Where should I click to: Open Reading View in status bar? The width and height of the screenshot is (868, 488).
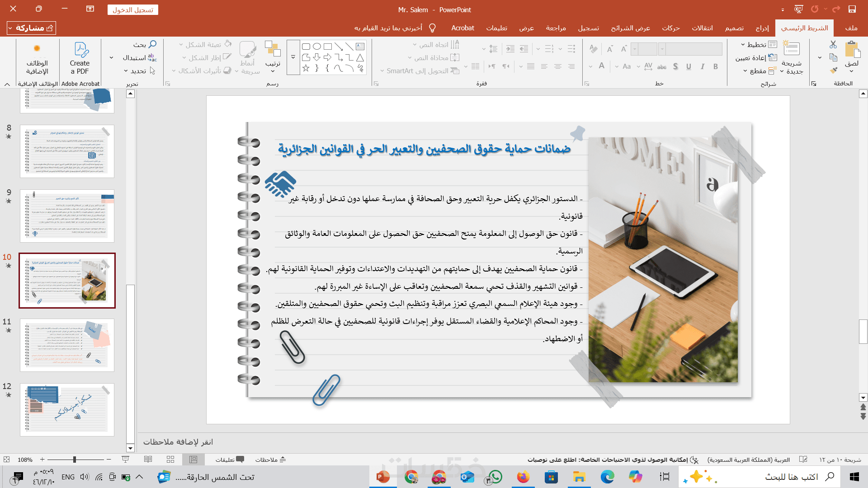click(148, 460)
